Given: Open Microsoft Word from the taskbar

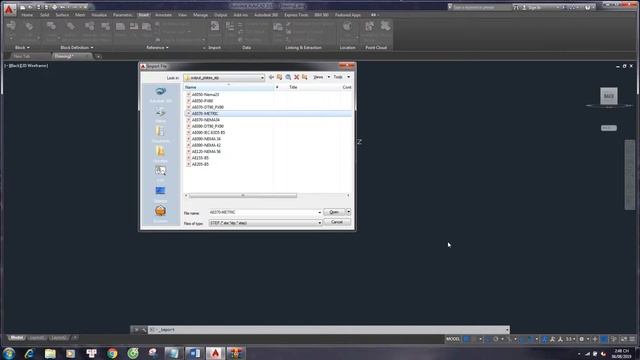Looking at the screenshot, I should click(x=195, y=353).
